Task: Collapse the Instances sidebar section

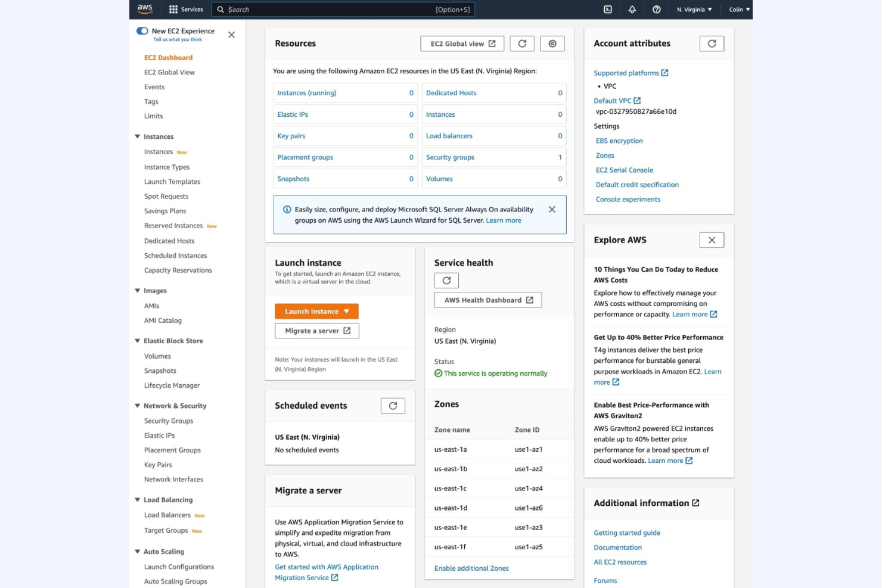Action: click(x=137, y=136)
